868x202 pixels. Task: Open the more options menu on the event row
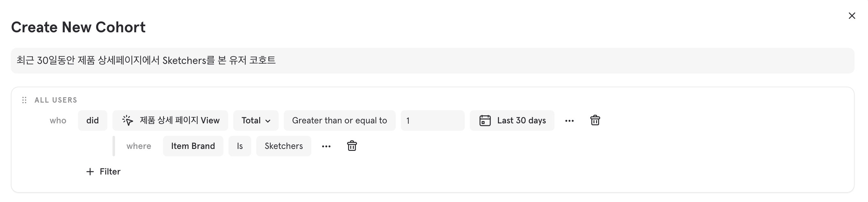click(x=570, y=121)
